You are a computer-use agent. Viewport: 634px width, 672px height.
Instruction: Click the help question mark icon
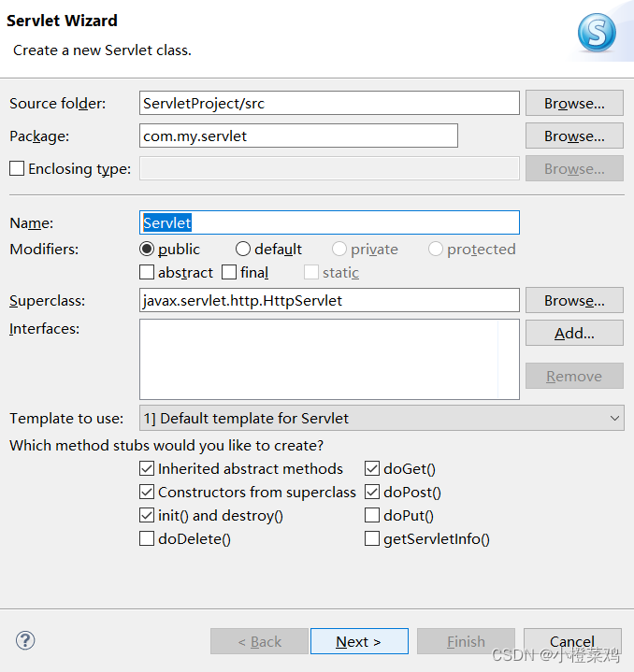pos(25,640)
